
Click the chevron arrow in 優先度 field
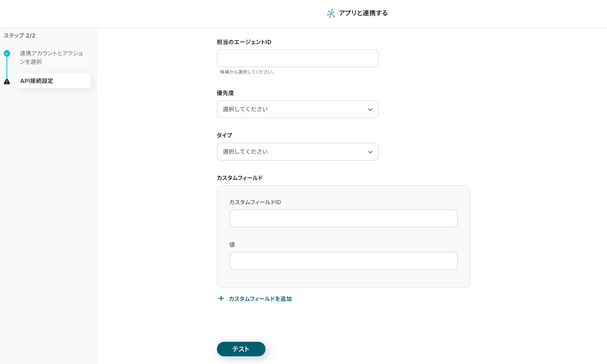click(x=370, y=110)
